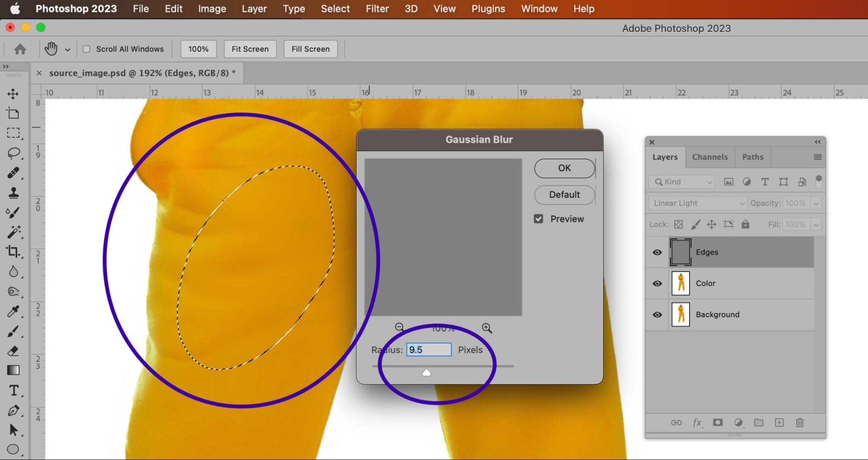The width and height of the screenshot is (868, 460).
Task: Select the Lasso tool
Action: tap(13, 153)
